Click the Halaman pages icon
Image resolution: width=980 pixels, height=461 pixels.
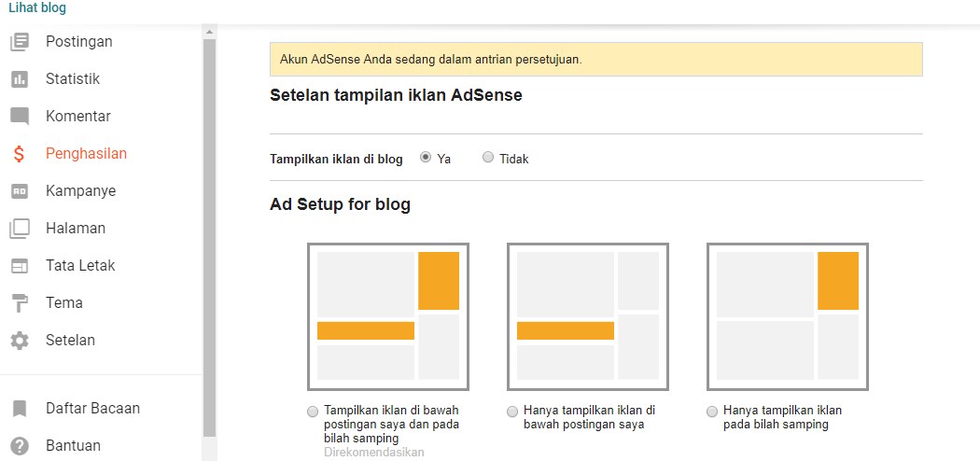[x=20, y=229]
